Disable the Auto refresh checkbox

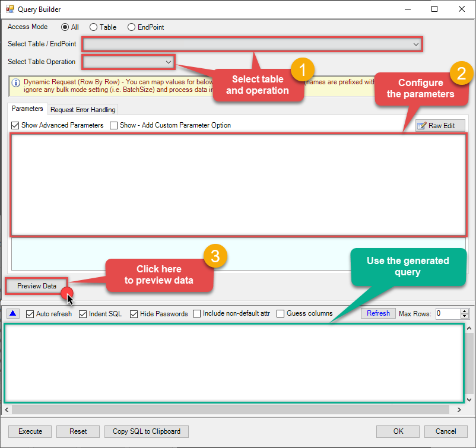[x=30, y=314]
